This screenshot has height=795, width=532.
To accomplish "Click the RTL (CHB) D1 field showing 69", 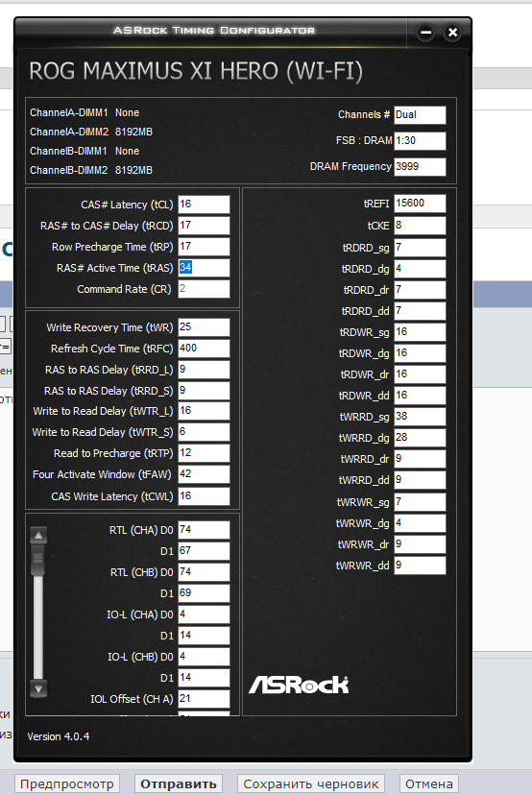I will point(204,593).
